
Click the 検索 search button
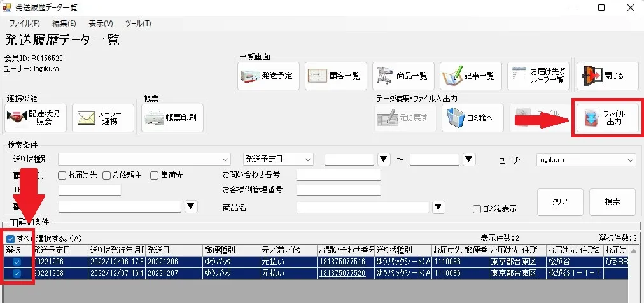[612, 202]
